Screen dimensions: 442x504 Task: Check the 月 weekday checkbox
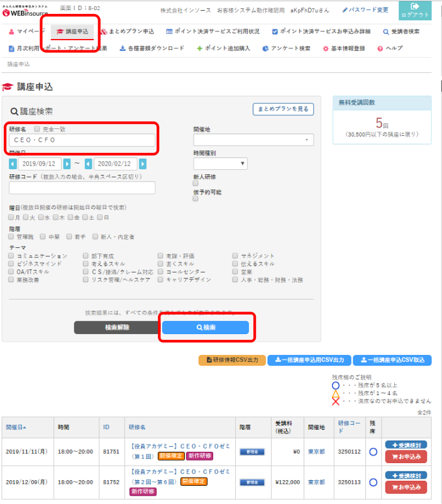[11, 217]
